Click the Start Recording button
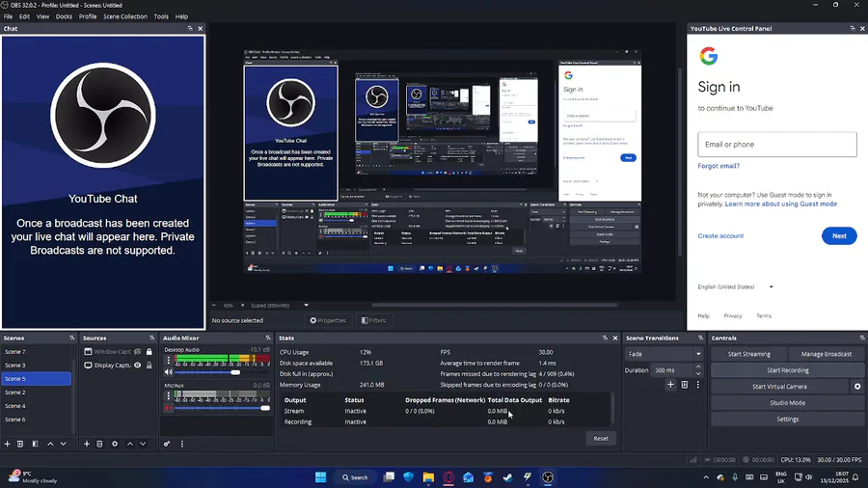868x488 pixels. 787,370
